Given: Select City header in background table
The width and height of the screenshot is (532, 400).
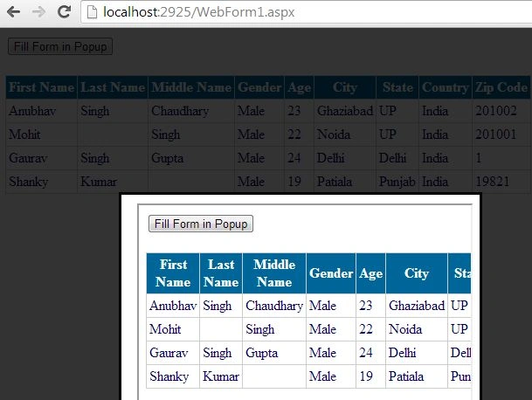Looking at the screenshot, I should tap(345, 87).
